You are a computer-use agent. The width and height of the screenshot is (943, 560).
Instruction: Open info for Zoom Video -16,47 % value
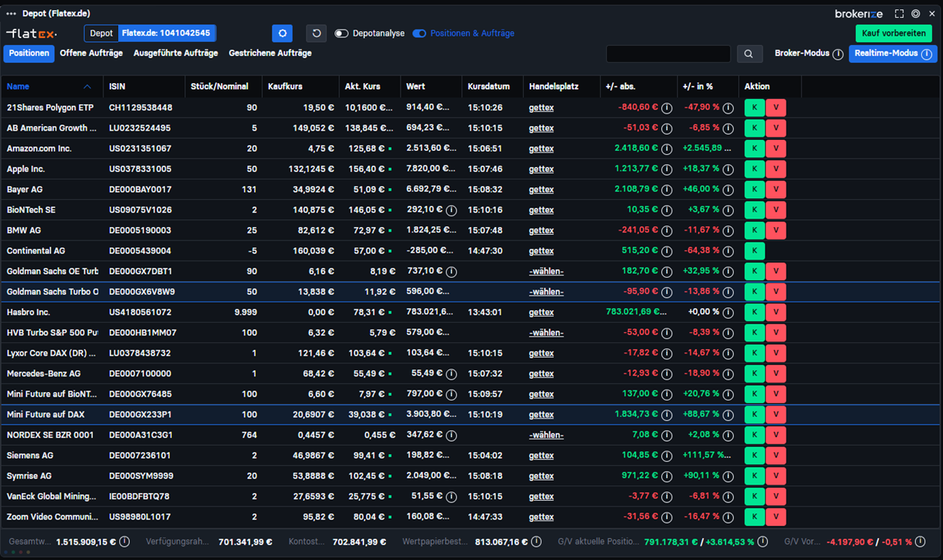(728, 516)
